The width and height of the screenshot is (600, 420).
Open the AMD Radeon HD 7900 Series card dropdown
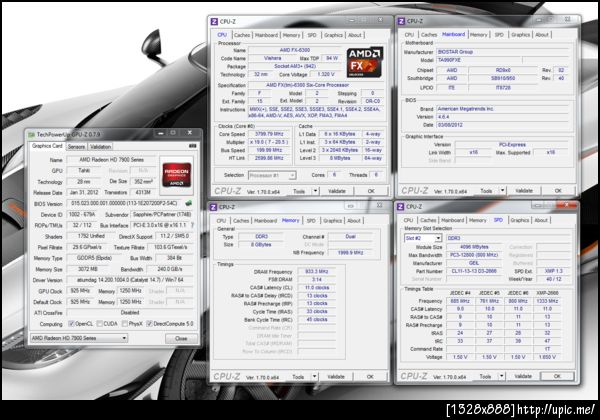79,338
